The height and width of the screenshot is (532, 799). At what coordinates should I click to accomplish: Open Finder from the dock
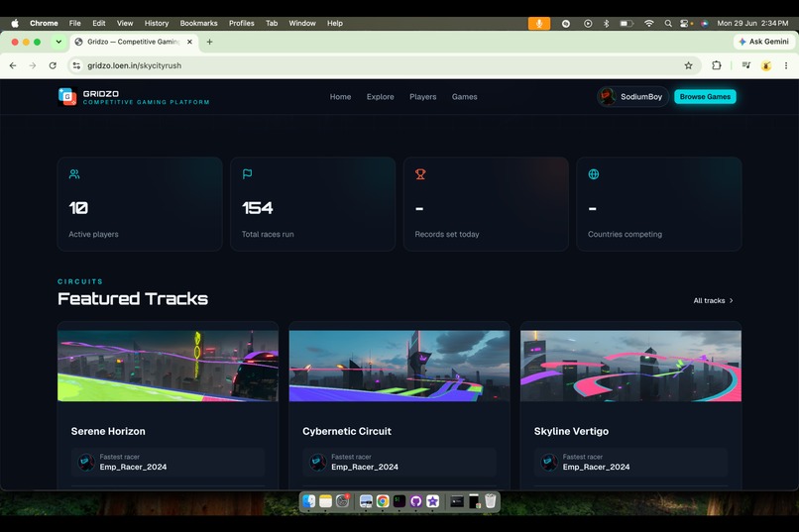[x=309, y=501]
